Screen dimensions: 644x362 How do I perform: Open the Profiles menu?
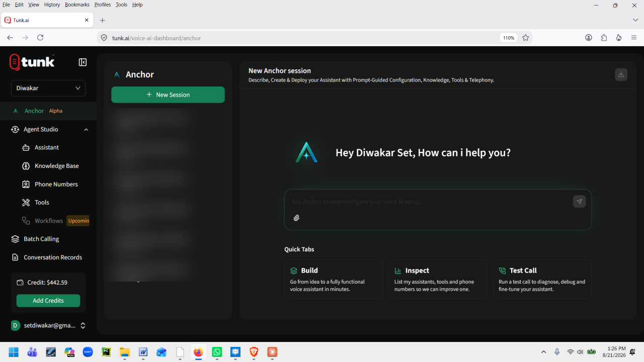103,5
